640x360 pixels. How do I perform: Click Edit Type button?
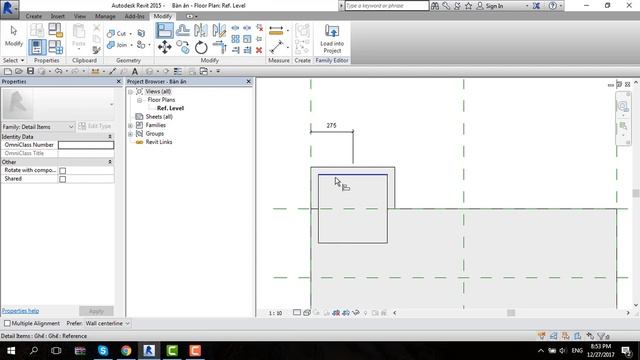[x=95, y=126]
